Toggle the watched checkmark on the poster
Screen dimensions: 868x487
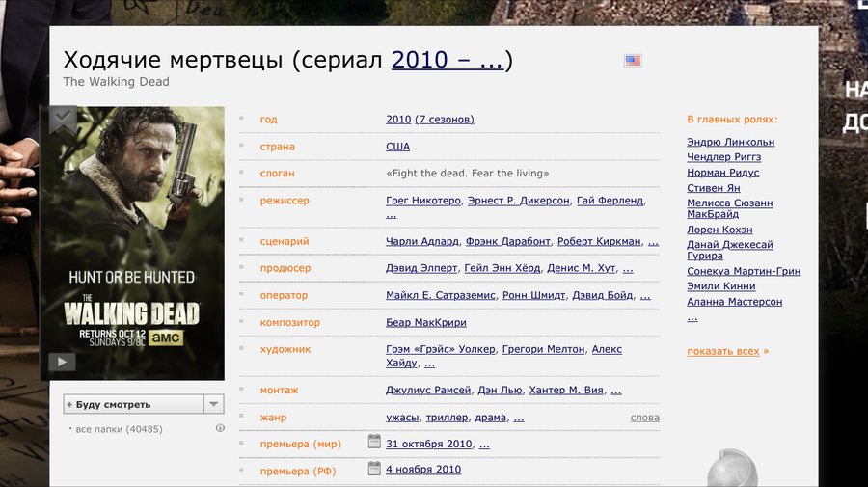[63, 118]
